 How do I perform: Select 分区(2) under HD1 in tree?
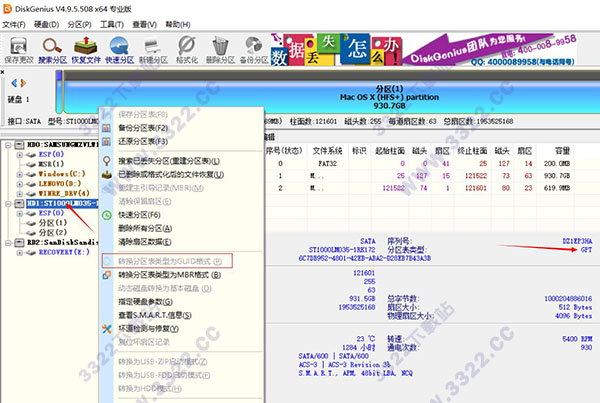coord(53,232)
